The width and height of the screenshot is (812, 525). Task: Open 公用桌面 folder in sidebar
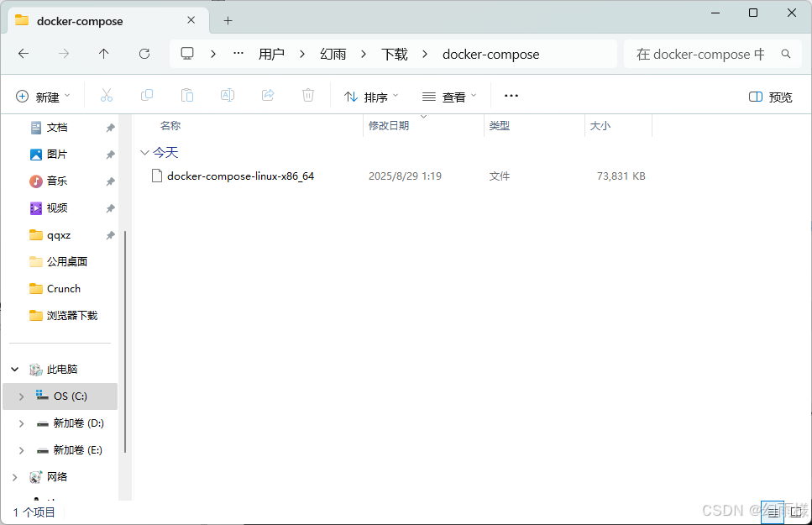click(67, 262)
